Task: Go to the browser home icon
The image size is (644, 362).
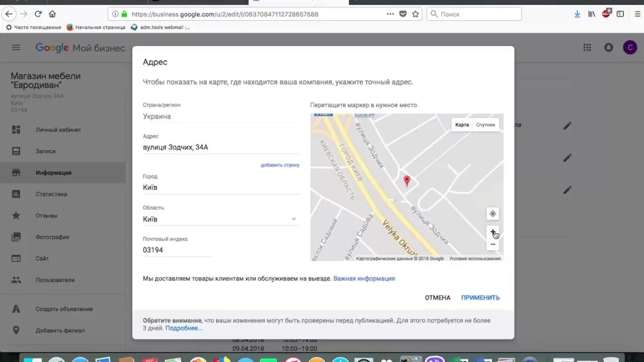Action: point(52,14)
